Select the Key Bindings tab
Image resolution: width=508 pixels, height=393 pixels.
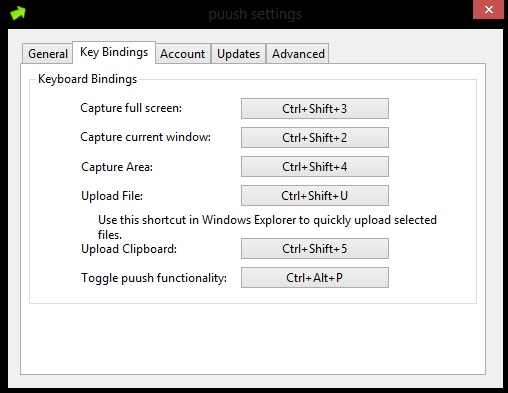coord(114,52)
